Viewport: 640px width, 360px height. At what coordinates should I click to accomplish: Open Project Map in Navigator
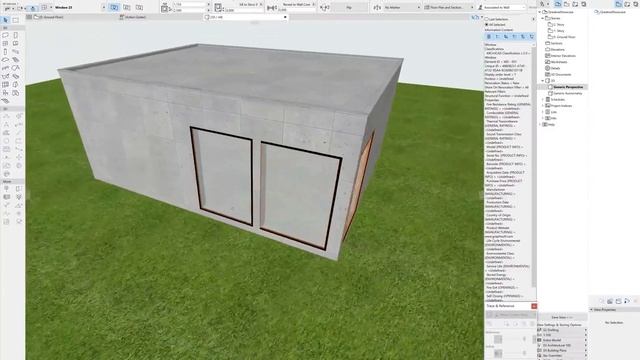coord(558,4)
